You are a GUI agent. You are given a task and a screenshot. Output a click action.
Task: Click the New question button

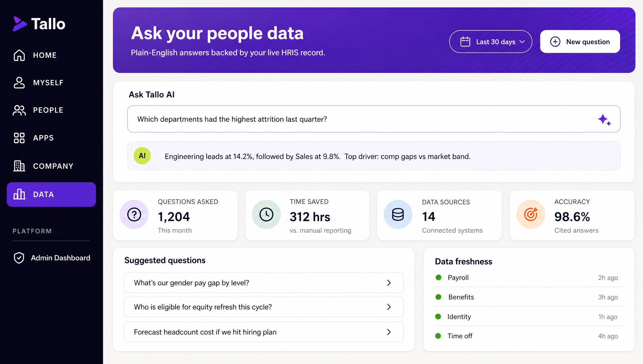click(580, 41)
